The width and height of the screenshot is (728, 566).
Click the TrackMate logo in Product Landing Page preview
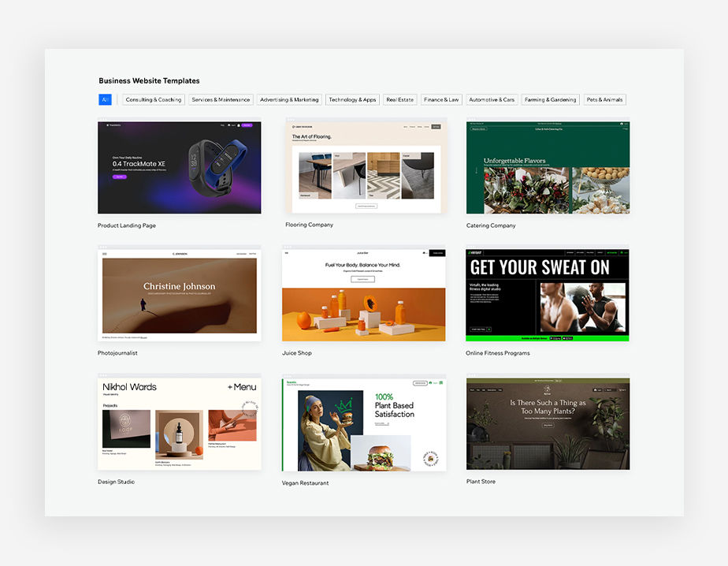[x=113, y=125]
